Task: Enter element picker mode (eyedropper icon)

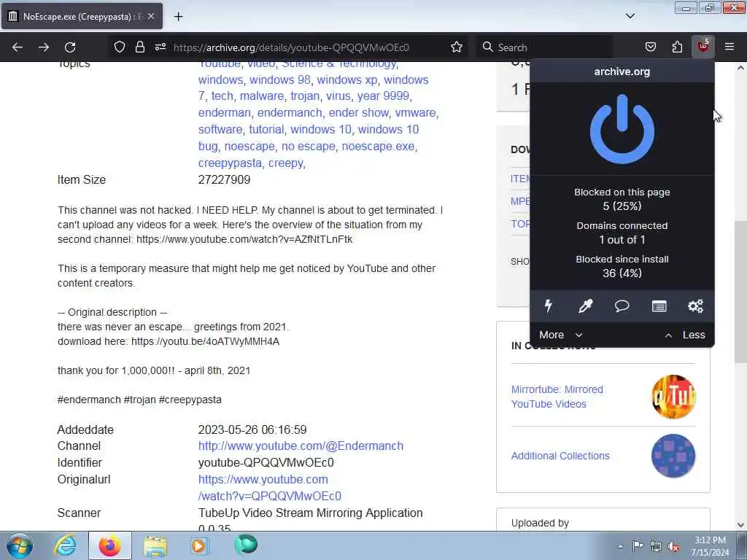Action: [585, 306]
